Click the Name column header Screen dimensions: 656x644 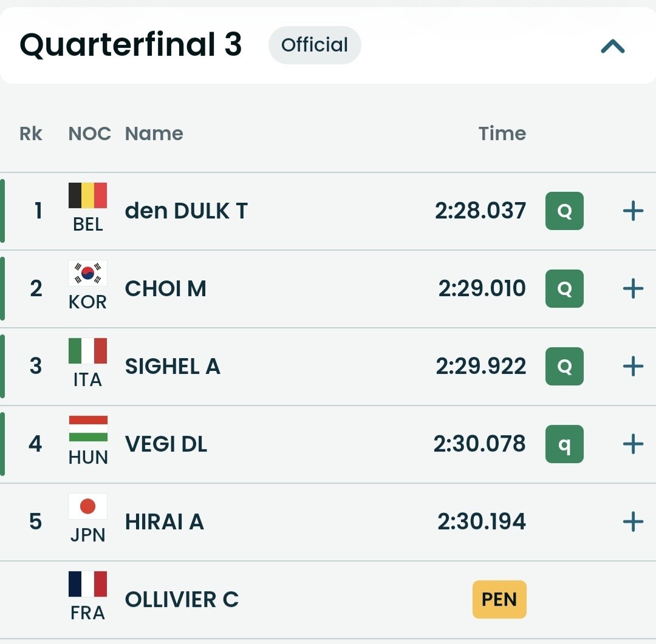click(154, 134)
